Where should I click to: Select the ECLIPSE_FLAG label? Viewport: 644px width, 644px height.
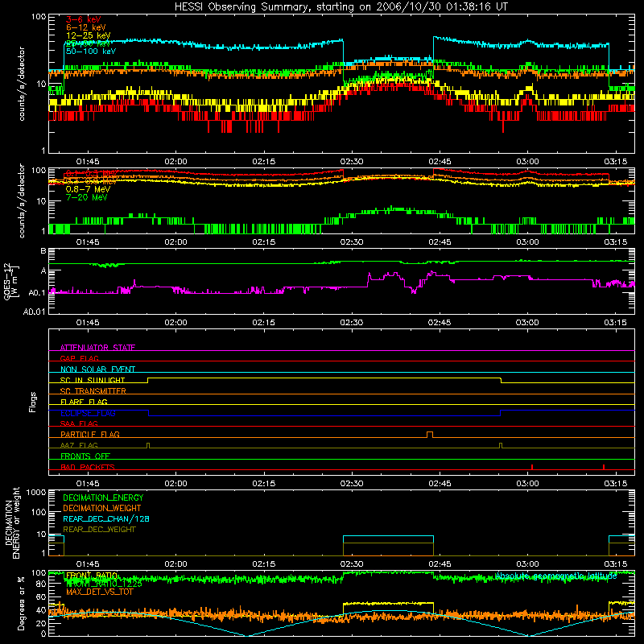point(88,413)
